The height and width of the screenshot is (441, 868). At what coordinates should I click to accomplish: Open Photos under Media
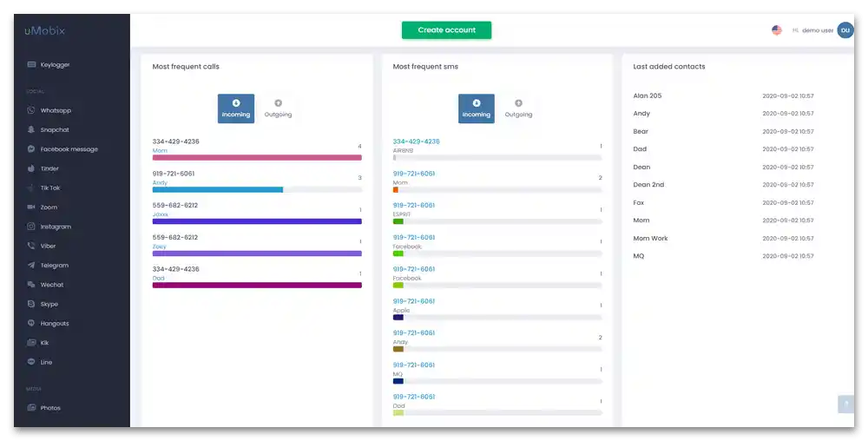pyautogui.click(x=43, y=408)
